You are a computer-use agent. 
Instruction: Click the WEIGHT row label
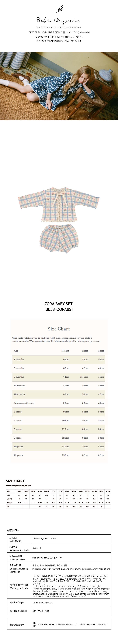point(9,502)
